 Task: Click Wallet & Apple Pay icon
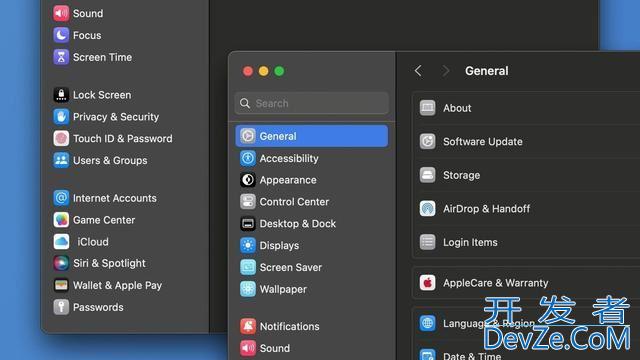pos(61,285)
